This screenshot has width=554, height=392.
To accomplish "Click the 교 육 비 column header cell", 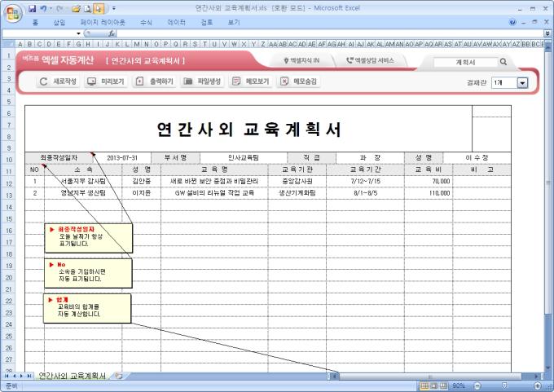I will coord(429,170).
